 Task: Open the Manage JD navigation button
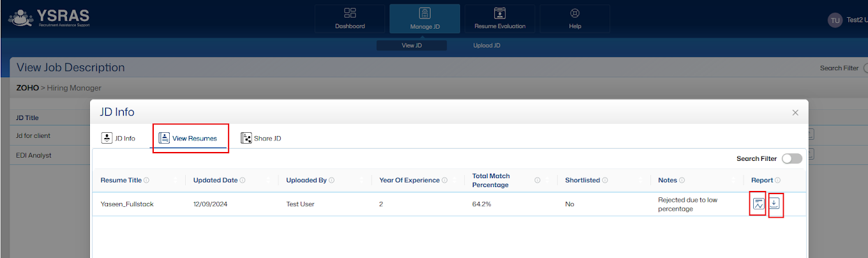(425, 19)
